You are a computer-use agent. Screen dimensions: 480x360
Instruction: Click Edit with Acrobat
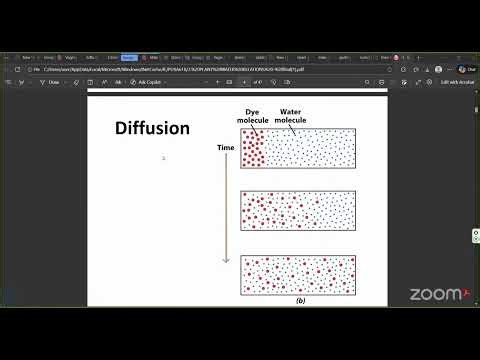[457, 82]
